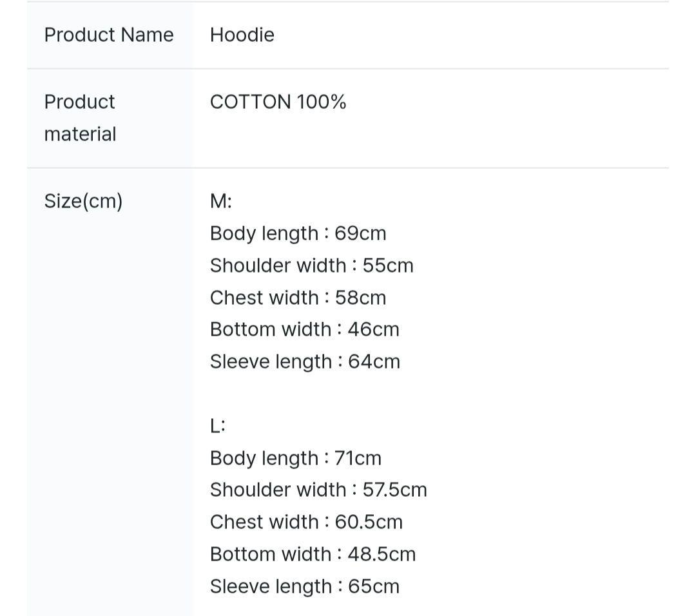Click the word COTTON in material
696x616 pixels.
[x=251, y=102]
